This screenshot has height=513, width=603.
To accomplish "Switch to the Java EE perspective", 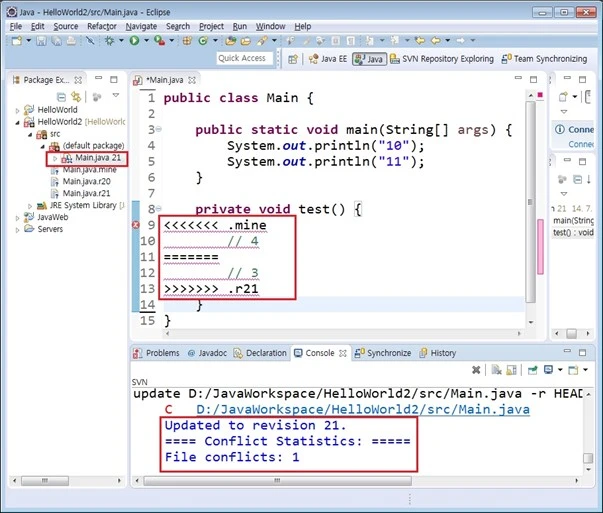I will click(x=328, y=59).
